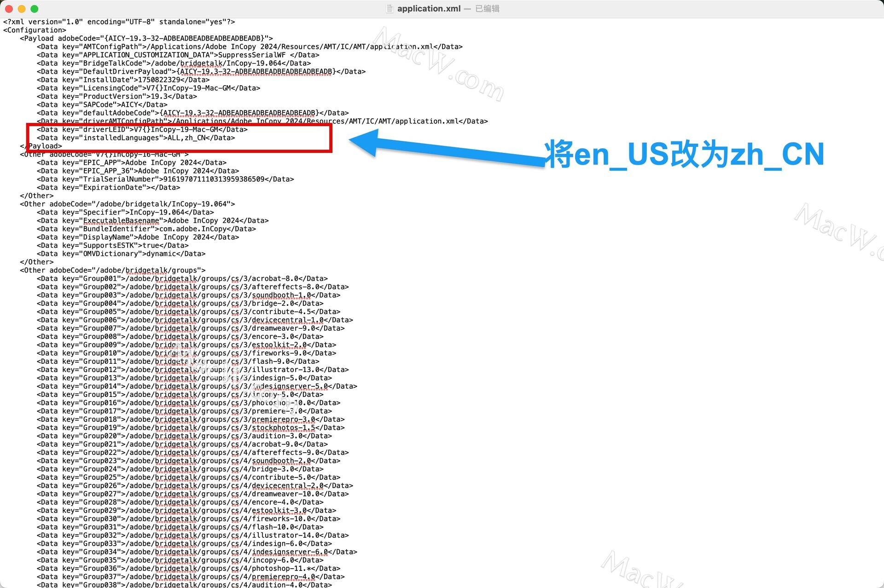This screenshot has width=884, height=588.
Task: Click the Group035 incopy-6.0 line
Action: (180, 560)
